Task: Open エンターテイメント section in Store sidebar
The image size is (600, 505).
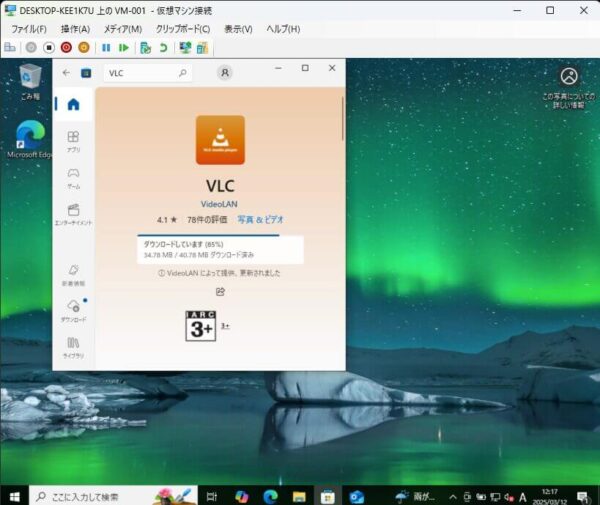Action: 73,214
